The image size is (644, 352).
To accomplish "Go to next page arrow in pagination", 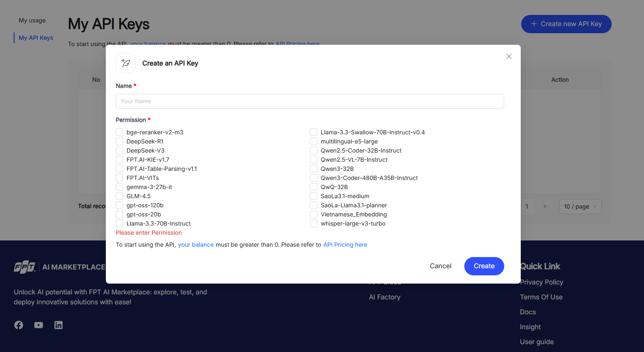I will coord(545,206).
